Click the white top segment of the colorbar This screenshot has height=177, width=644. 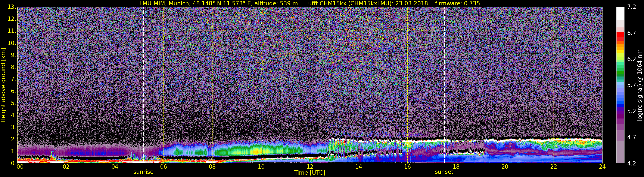coord(620,13)
